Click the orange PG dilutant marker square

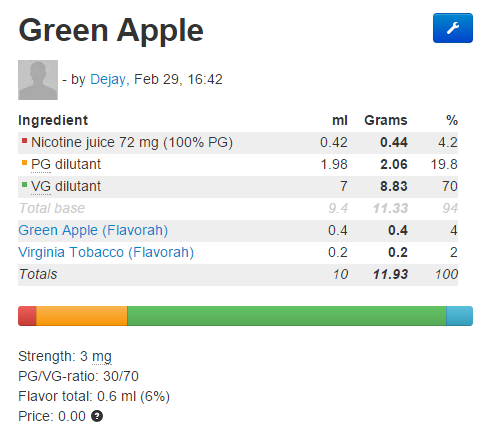(x=24, y=163)
